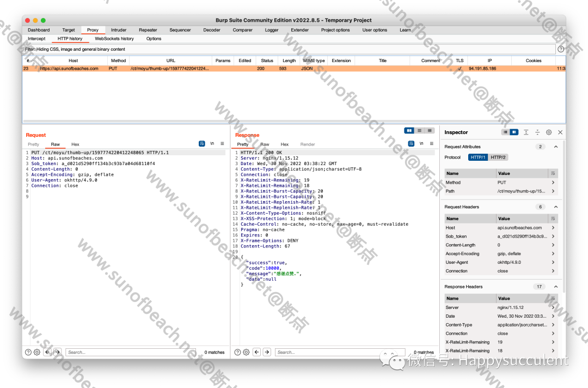Open Inspector settings gear
This screenshot has height=388, width=588.
pyautogui.click(x=549, y=132)
